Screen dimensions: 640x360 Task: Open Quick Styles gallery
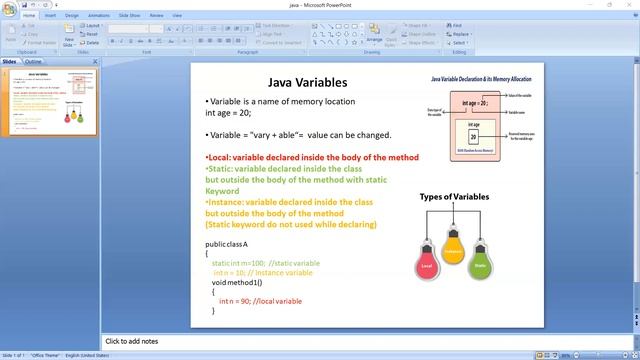tap(391, 35)
